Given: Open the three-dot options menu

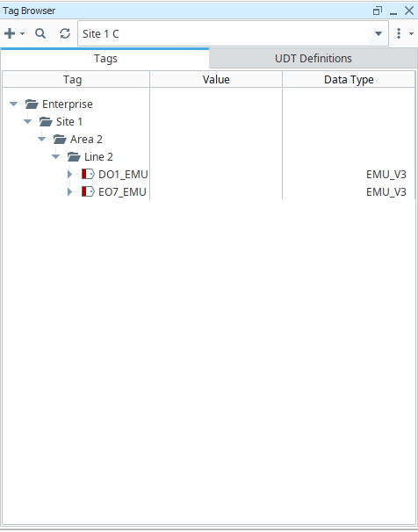Looking at the screenshot, I should 399,33.
